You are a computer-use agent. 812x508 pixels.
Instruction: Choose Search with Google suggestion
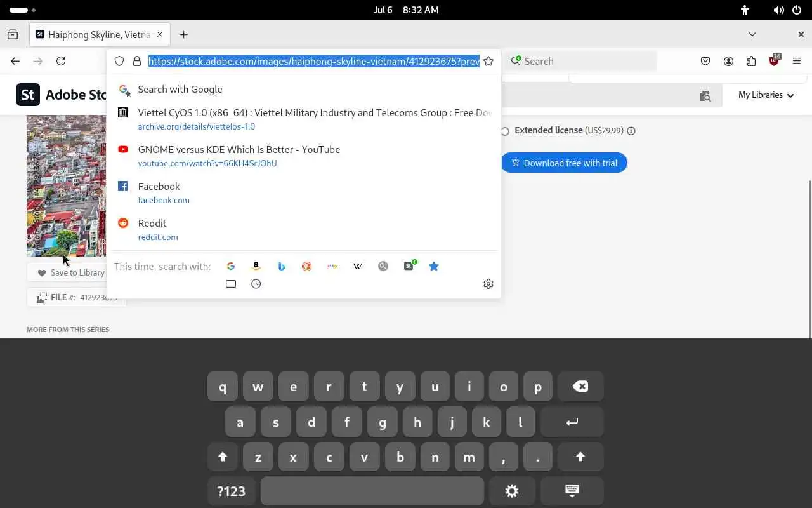click(304, 90)
